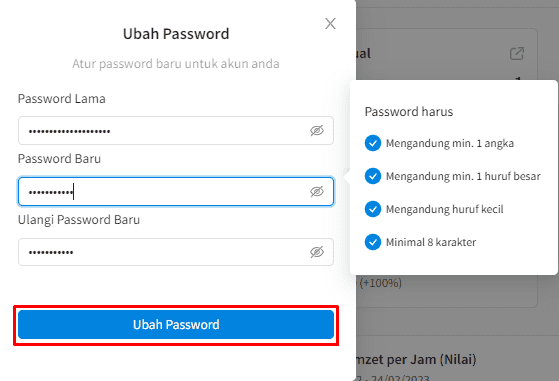
Task: Click the 'Password harus' tooltip heading
Action: pyautogui.click(x=409, y=112)
